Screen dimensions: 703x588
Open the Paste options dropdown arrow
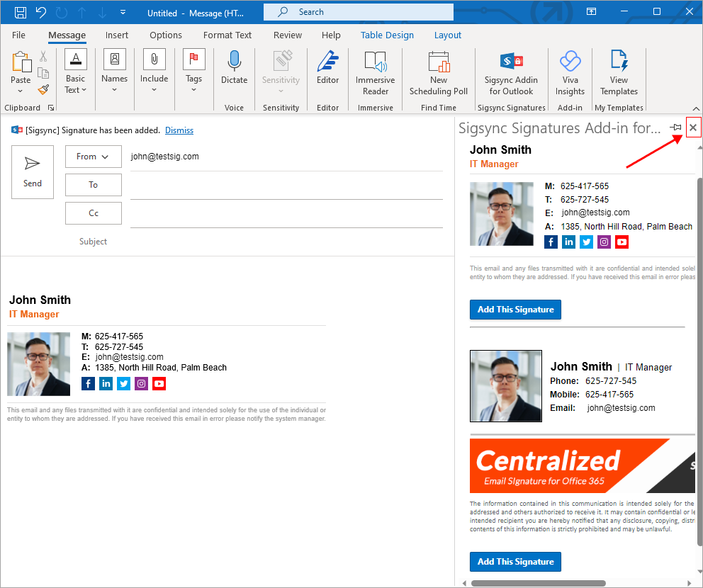coord(21,91)
